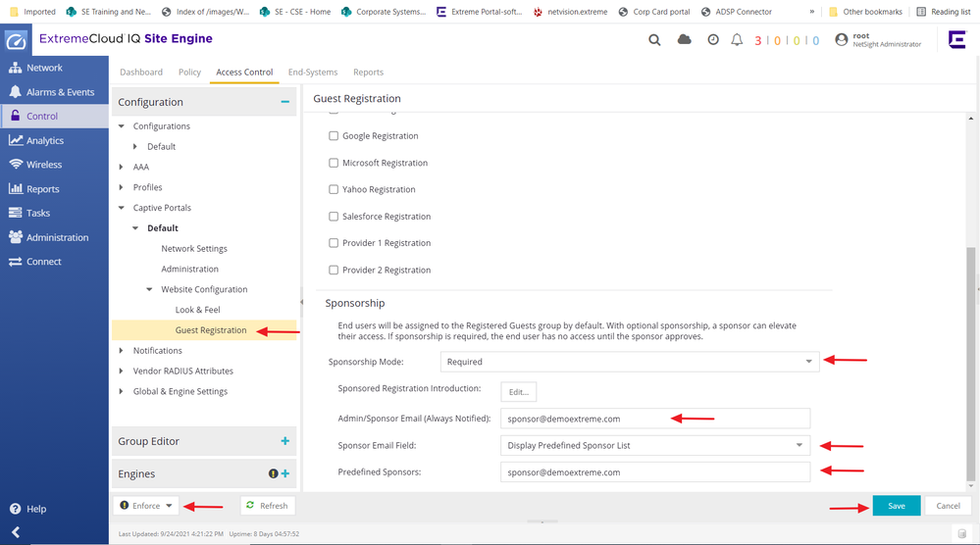Cancel the configuration changes
This screenshot has height=545, width=980.
click(949, 506)
